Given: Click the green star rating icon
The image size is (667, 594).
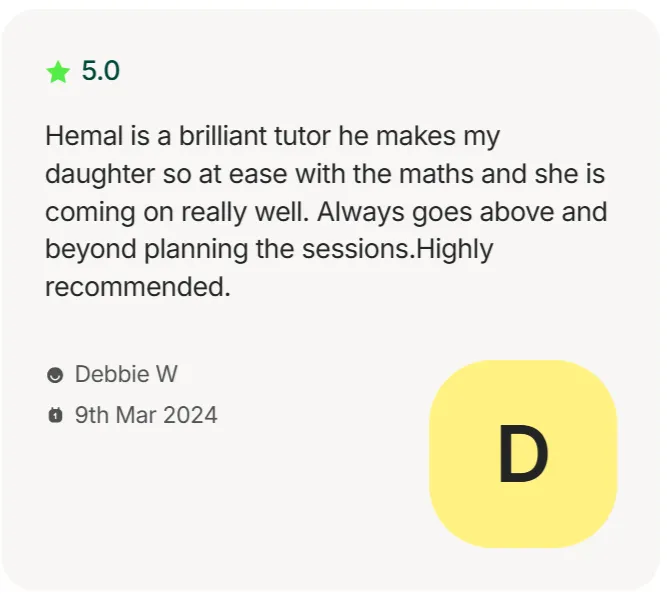Looking at the screenshot, I should point(58,71).
